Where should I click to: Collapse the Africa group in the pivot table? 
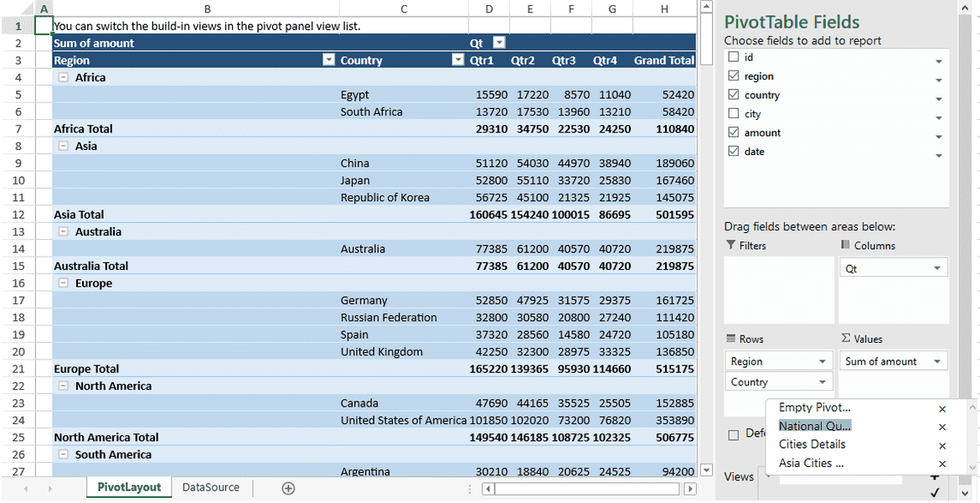64,76
